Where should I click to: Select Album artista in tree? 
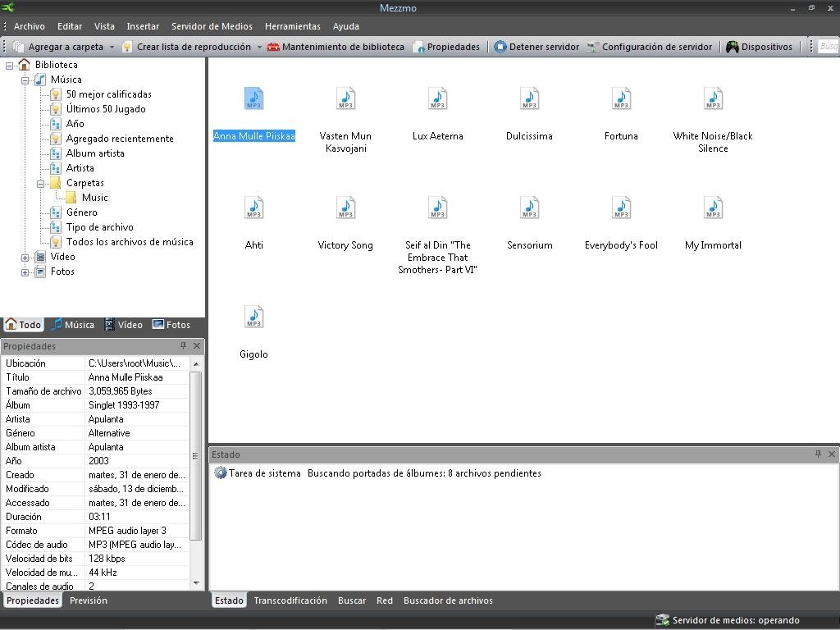pyautogui.click(x=95, y=153)
